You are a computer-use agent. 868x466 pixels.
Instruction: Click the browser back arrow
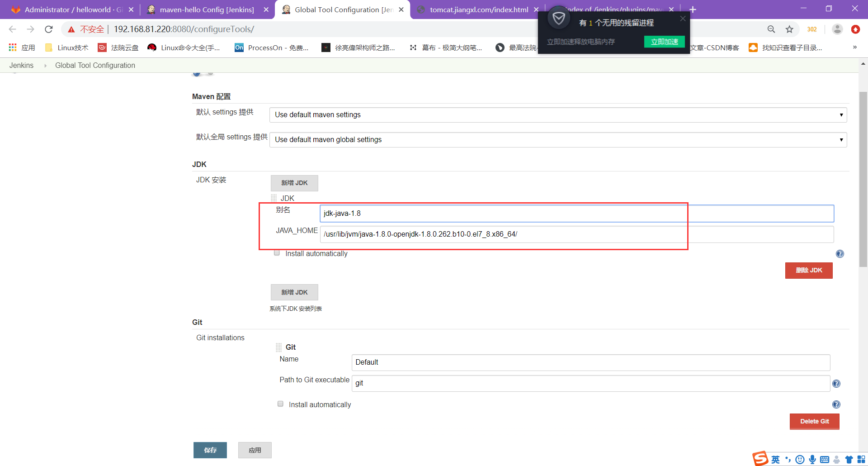coord(12,29)
